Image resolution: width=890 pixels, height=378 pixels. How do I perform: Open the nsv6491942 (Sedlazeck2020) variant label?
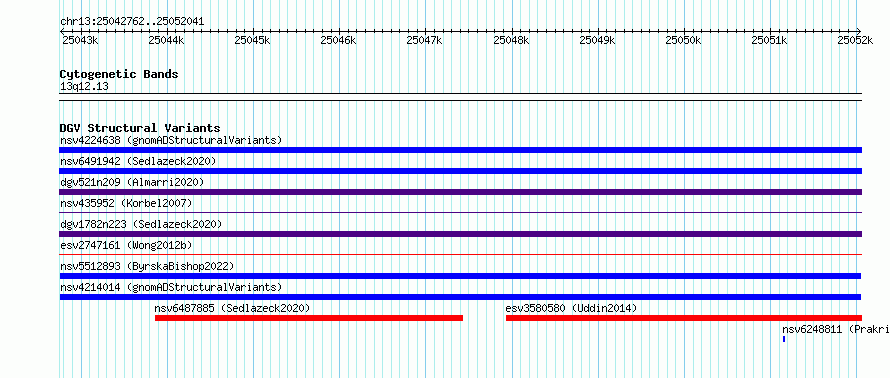[x=138, y=161]
